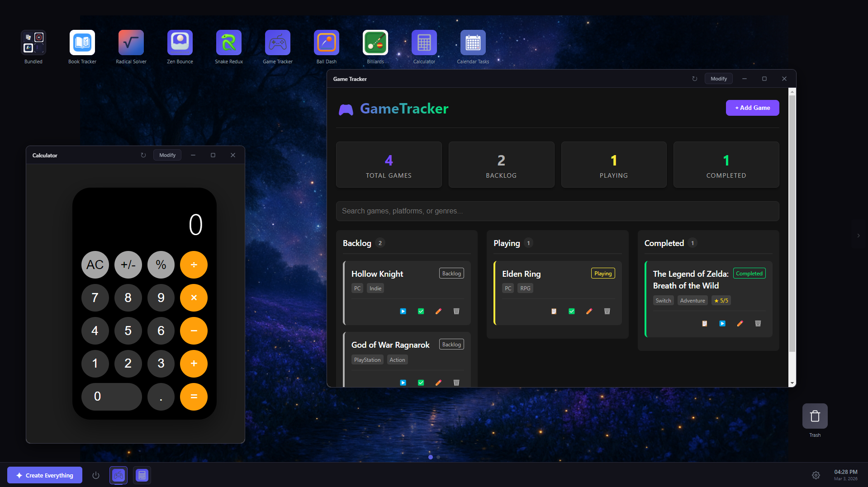Set Zelda Breath of the Wild to playing
The image size is (868, 487).
pyautogui.click(x=722, y=323)
